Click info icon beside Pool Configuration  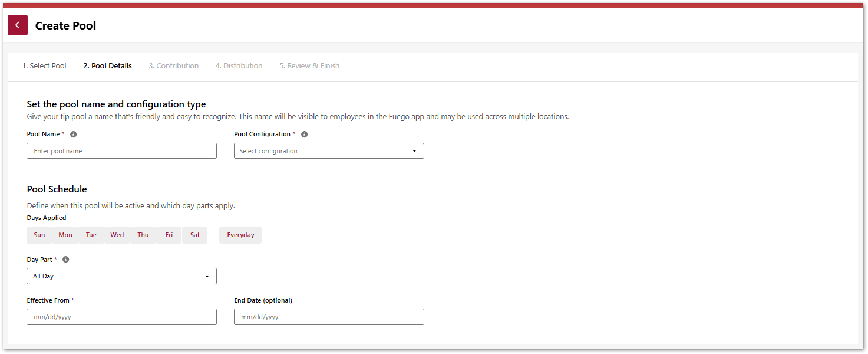[305, 135]
